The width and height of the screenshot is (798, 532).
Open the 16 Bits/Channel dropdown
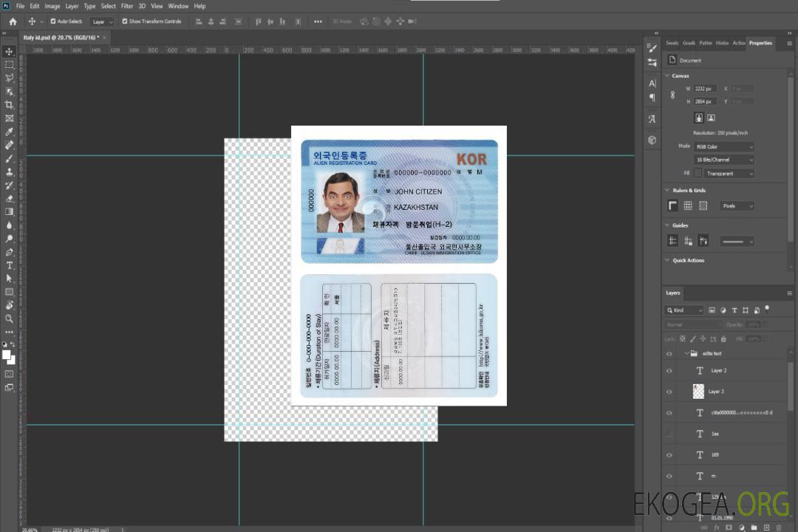[724, 160]
